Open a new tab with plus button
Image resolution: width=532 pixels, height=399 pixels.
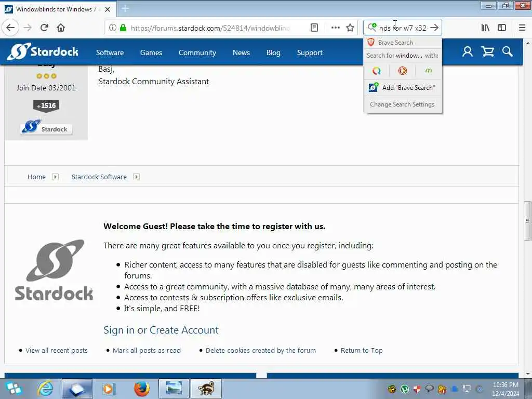[x=125, y=8]
